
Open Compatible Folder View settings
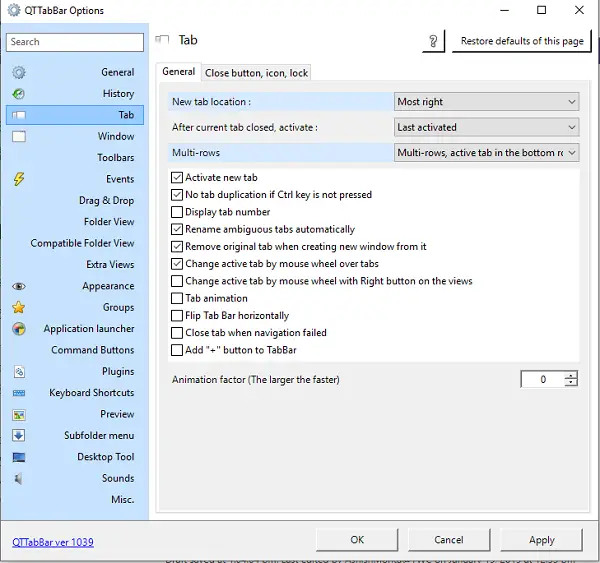click(x=75, y=243)
